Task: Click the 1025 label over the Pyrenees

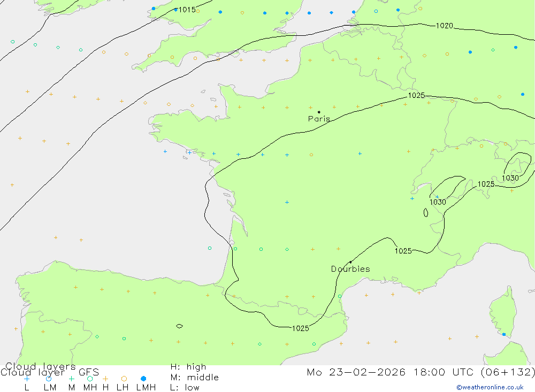Action: [301, 328]
